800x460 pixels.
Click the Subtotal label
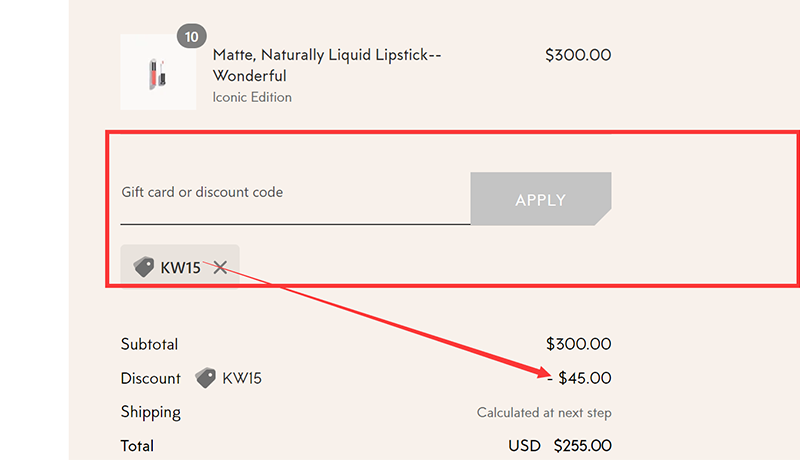(x=149, y=344)
